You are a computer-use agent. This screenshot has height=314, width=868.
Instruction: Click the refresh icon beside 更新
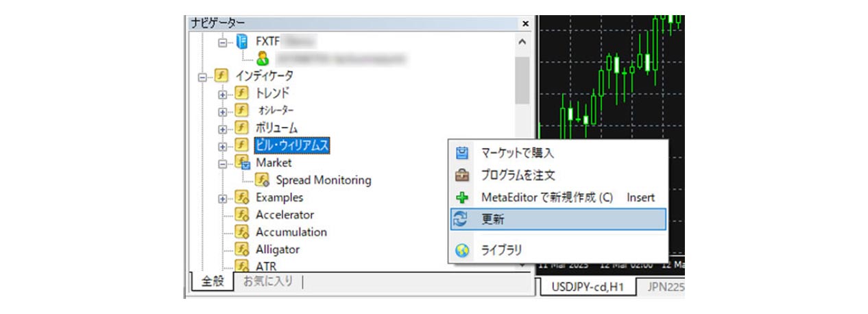pyautogui.click(x=461, y=219)
